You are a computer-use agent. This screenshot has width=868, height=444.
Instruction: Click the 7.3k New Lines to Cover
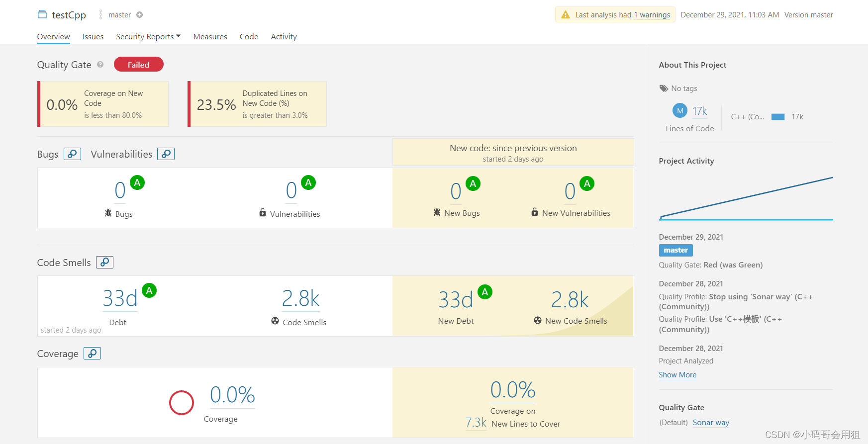[476, 423]
